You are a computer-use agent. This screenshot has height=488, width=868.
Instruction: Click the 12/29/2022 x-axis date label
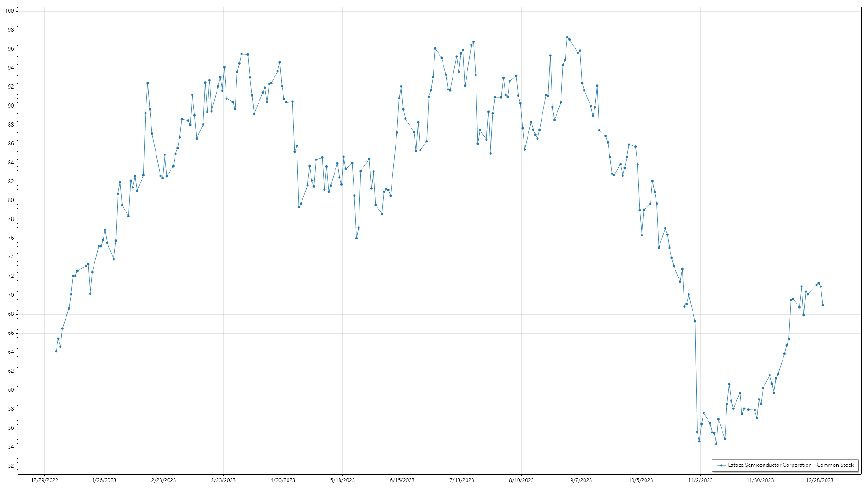[44, 480]
